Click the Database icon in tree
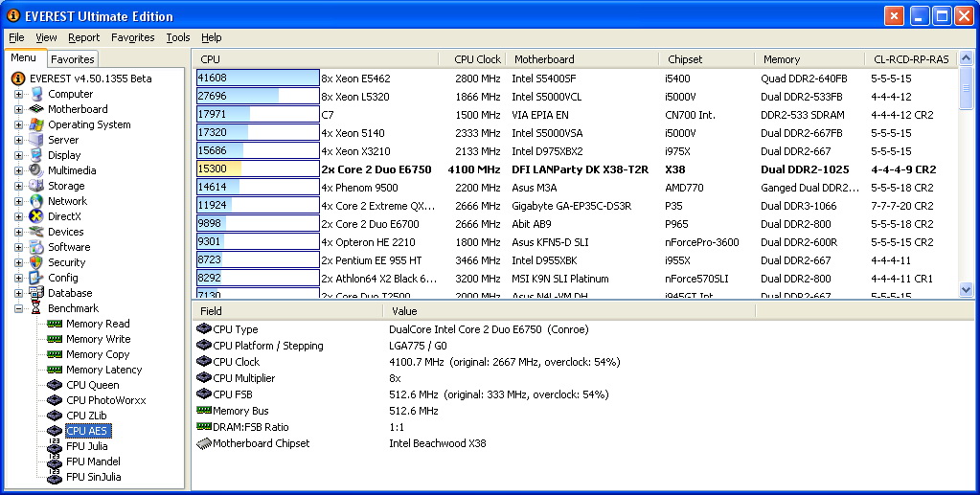 [x=36, y=293]
